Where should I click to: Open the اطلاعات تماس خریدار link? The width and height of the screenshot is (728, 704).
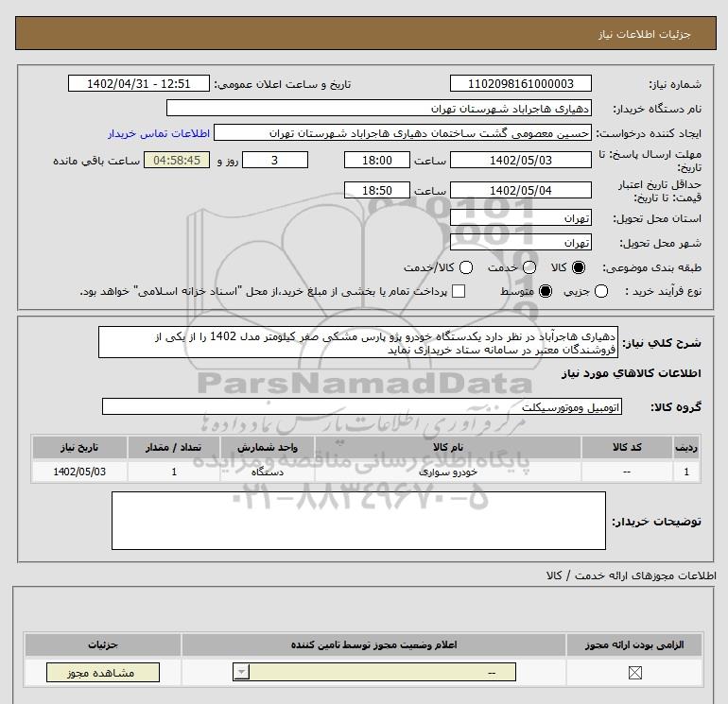click(x=159, y=133)
